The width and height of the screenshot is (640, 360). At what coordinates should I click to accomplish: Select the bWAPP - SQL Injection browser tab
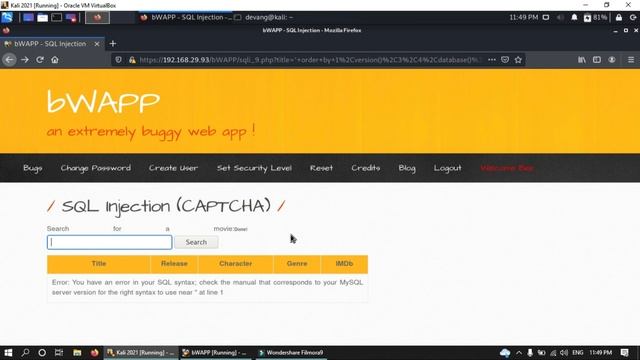click(52, 44)
